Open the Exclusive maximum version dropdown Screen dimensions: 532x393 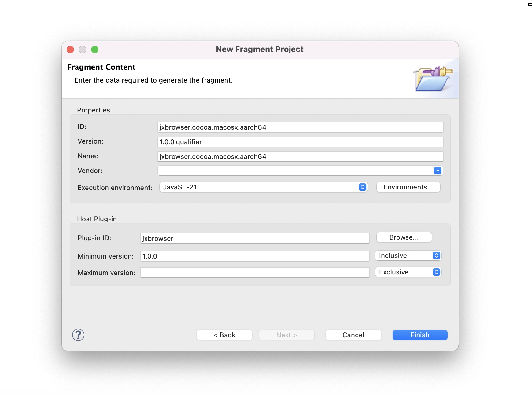(x=408, y=272)
